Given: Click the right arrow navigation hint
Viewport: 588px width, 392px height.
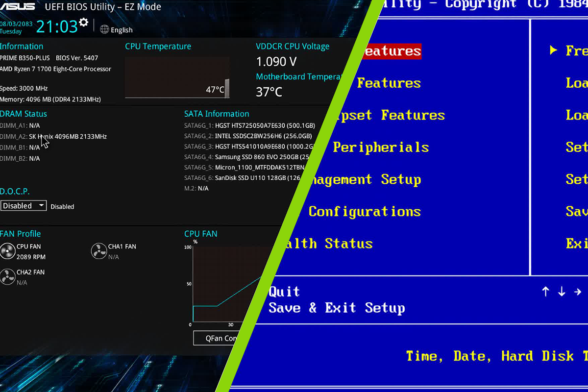Looking at the screenshot, I should pos(578,292).
